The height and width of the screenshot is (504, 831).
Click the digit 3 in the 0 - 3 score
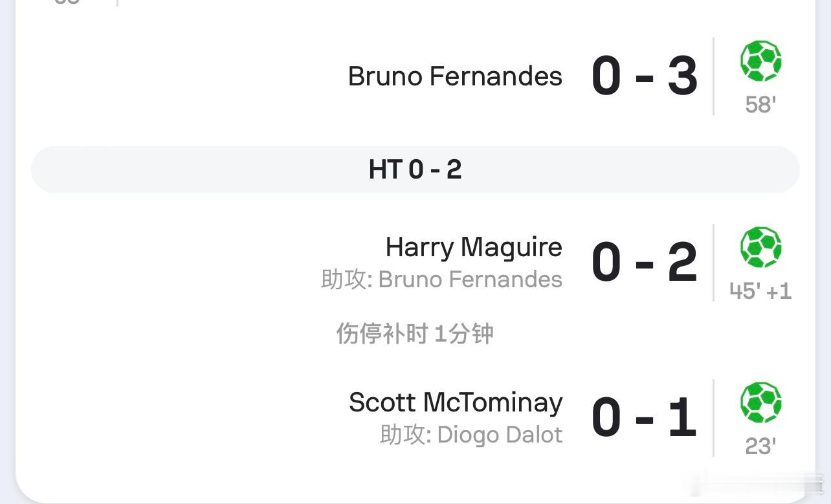click(x=682, y=76)
